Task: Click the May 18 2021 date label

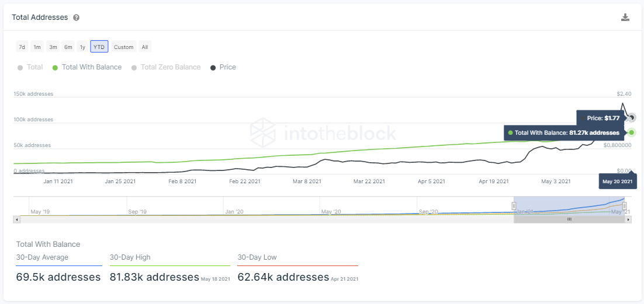Action: pos(215,279)
